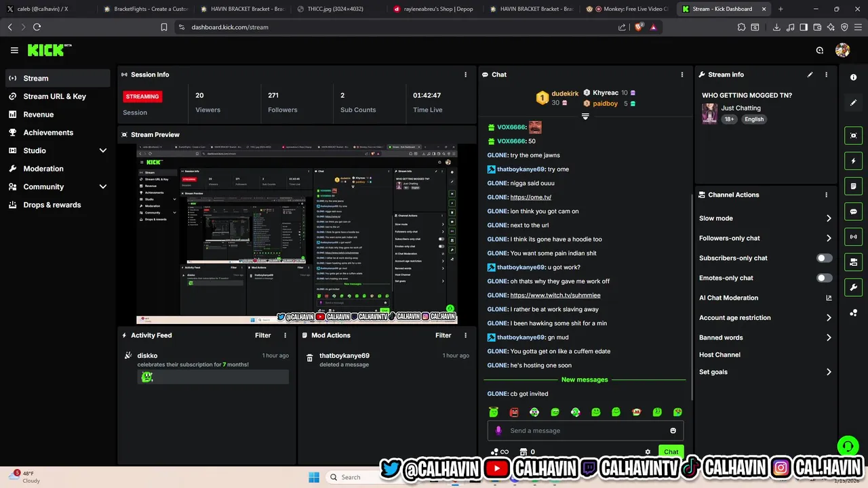Open Windows Start menu
This screenshot has height=488, width=868.
pos(313,477)
